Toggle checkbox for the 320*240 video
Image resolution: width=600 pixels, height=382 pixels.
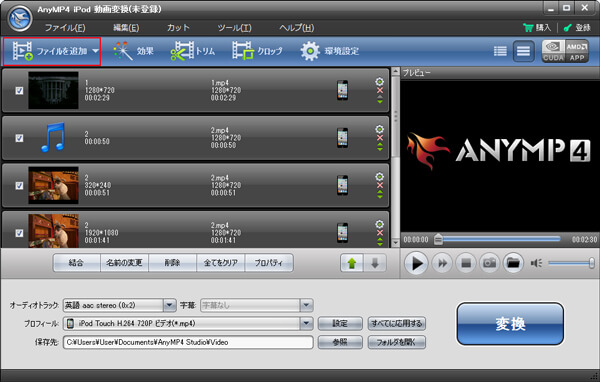pos(19,186)
